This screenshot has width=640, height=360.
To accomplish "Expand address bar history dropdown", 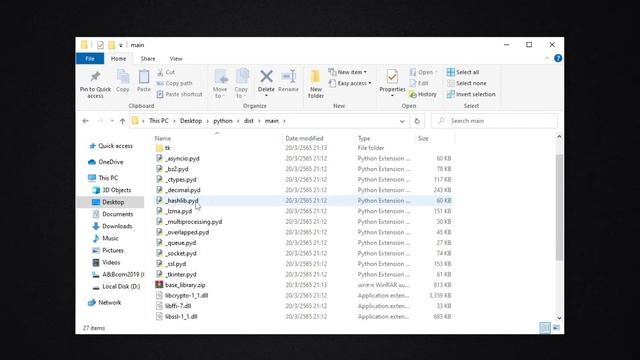I will (x=402, y=121).
